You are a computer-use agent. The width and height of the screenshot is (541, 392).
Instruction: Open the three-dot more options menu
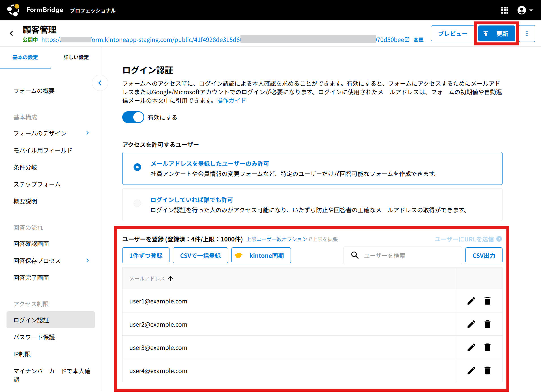pos(527,34)
